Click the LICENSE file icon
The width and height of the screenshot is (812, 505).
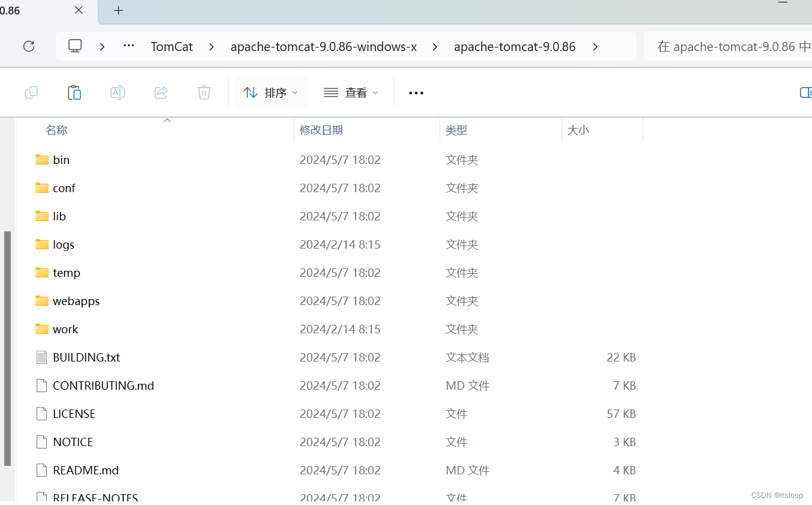coord(41,414)
